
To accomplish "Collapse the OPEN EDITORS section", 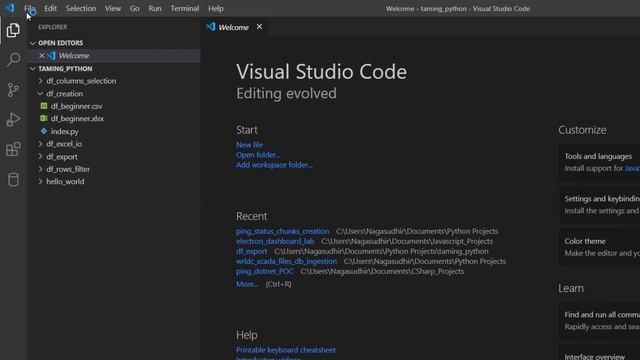I will (x=33, y=43).
